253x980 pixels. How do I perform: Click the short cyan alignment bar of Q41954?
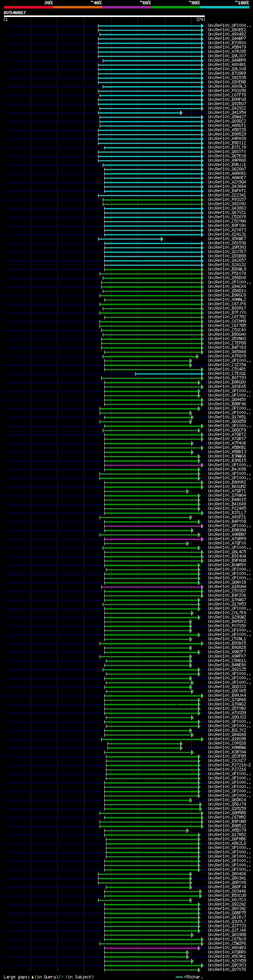[x=140, y=113]
